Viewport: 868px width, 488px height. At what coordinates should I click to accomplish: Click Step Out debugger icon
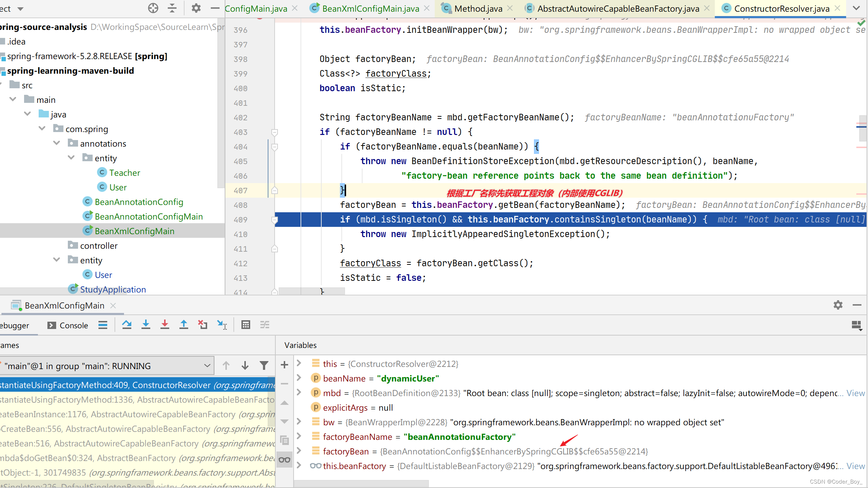click(184, 325)
